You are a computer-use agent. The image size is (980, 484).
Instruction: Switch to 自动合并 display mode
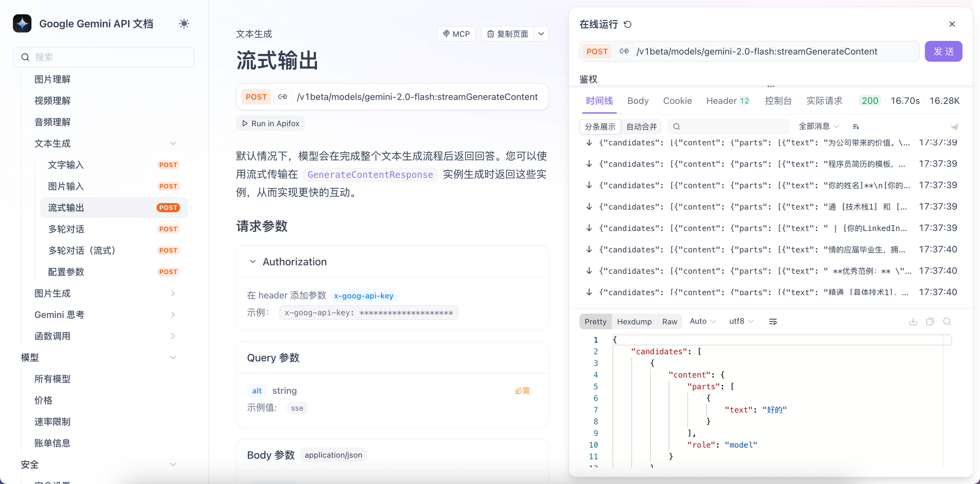point(641,127)
